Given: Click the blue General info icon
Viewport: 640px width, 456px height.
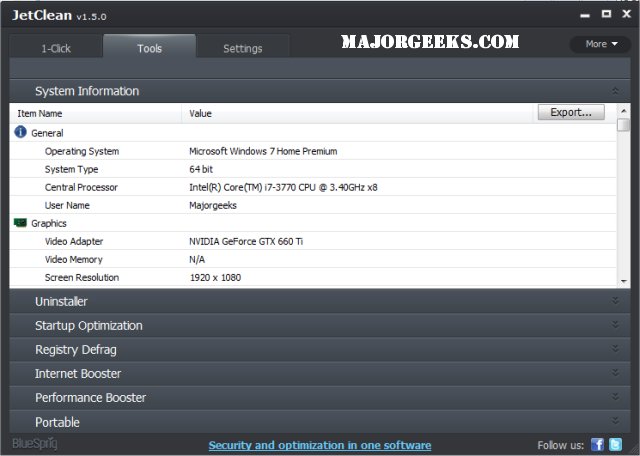Looking at the screenshot, I should click(x=20, y=132).
